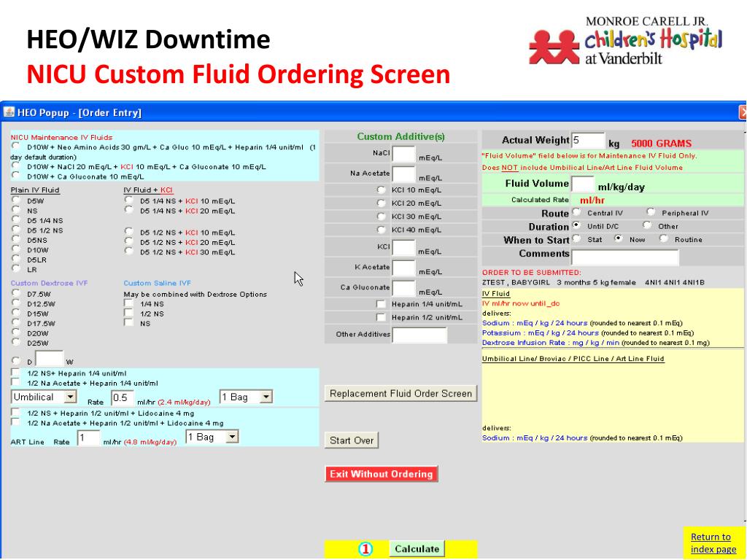Click Exit Without Ordering
747x560 pixels.
pyautogui.click(x=381, y=474)
